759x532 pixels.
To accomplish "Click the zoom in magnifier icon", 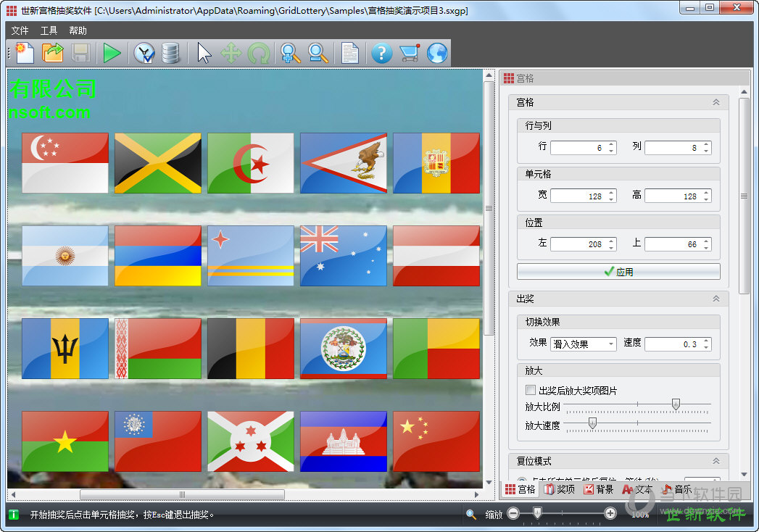I will pos(291,53).
